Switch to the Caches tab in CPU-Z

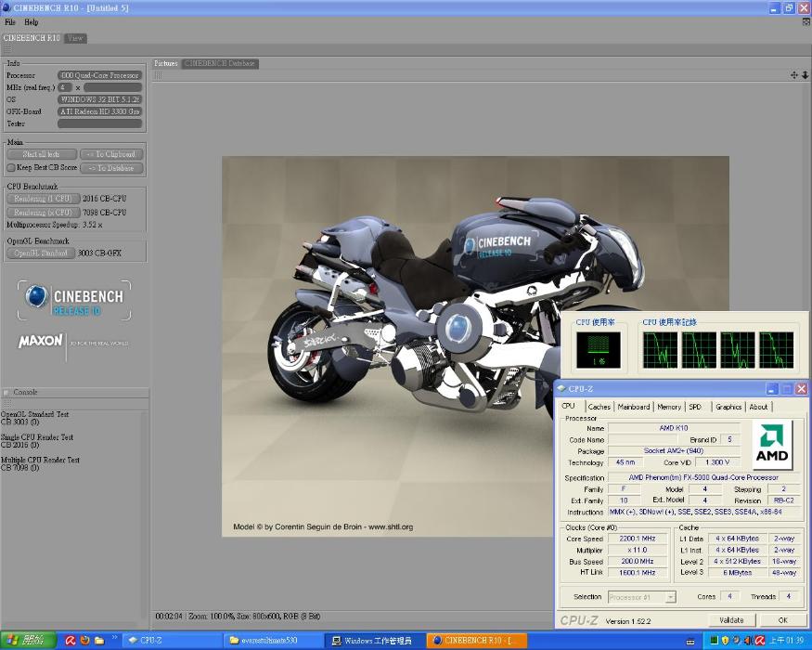[x=599, y=407]
